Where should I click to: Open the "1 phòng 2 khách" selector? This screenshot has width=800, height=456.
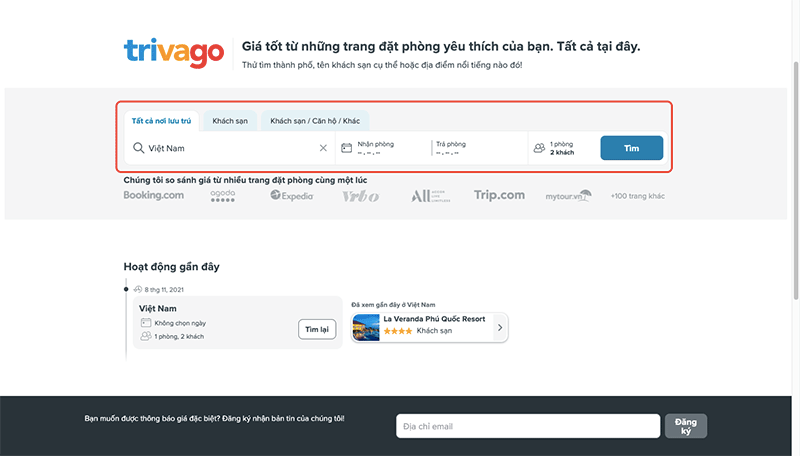point(563,148)
